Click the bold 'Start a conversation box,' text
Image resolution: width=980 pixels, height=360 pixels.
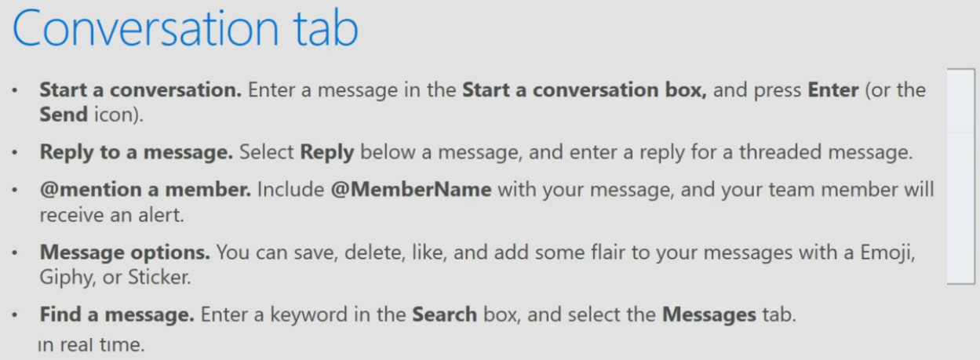[585, 89]
